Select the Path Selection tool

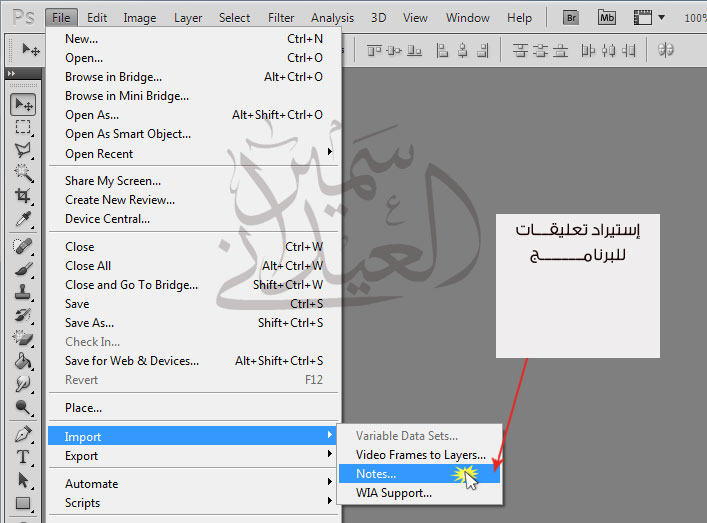click(23, 480)
